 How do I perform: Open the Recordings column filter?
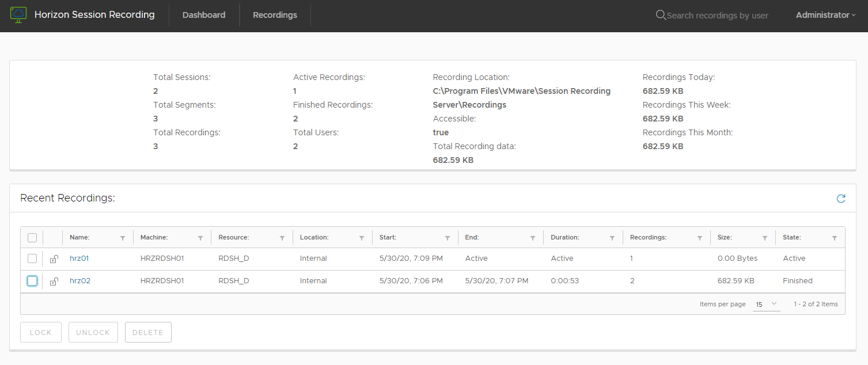tap(700, 238)
